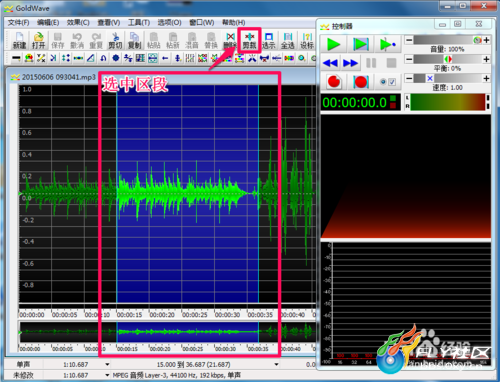
Task: Click the 00:00:00.0 time display
Action: click(360, 103)
